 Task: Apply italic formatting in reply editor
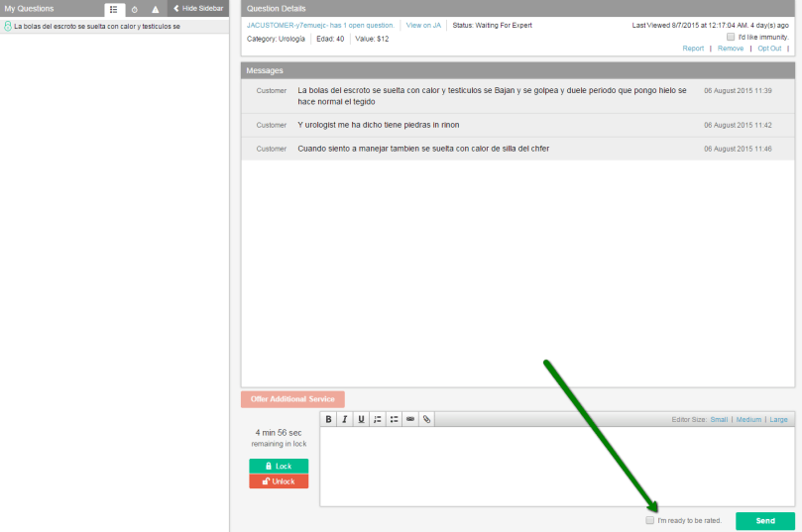(x=345, y=419)
